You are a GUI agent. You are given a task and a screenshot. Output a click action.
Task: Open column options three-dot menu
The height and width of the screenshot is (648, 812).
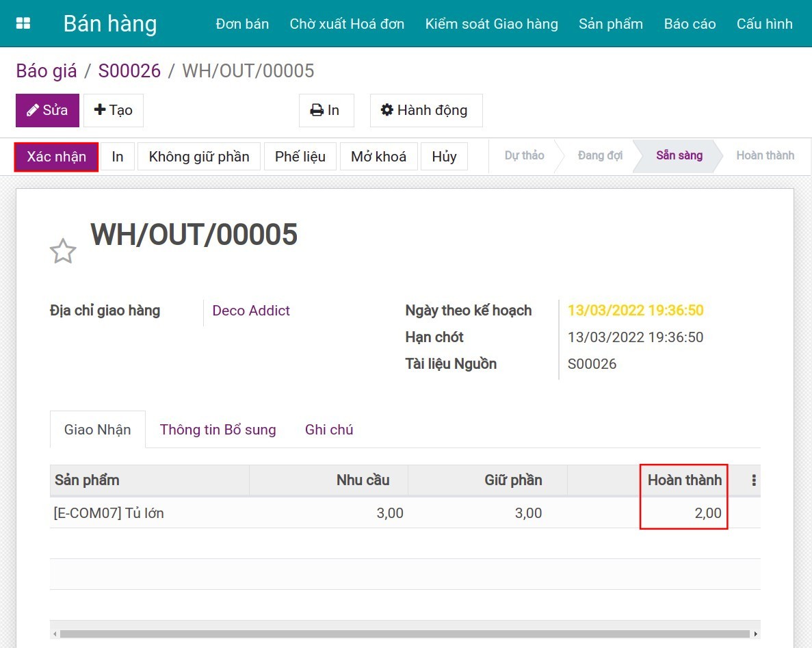(x=753, y=480)
